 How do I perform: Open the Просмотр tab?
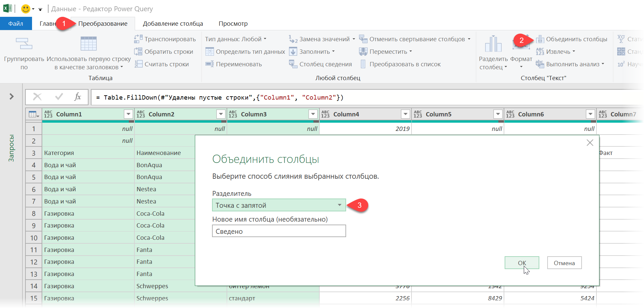point(233,23)
